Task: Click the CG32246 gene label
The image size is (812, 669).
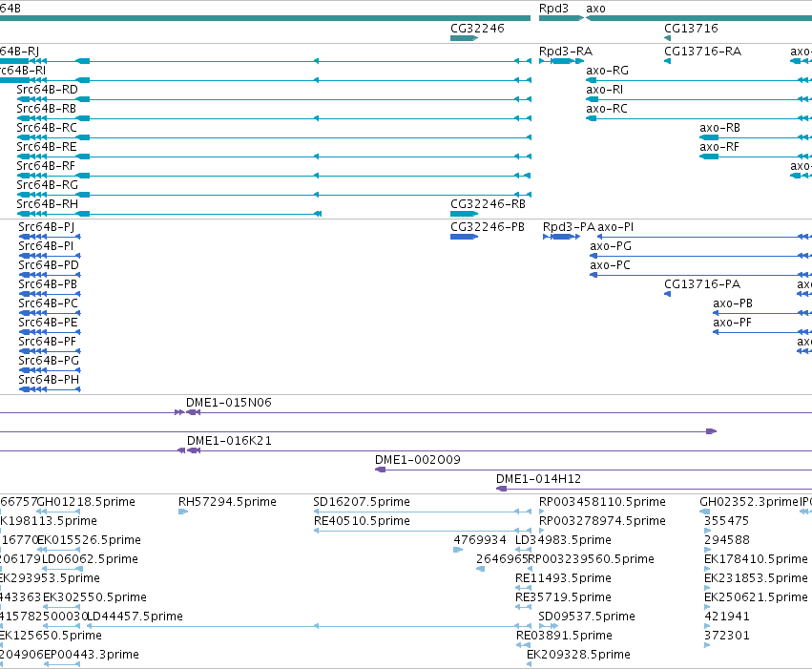Action: [477, 29]
